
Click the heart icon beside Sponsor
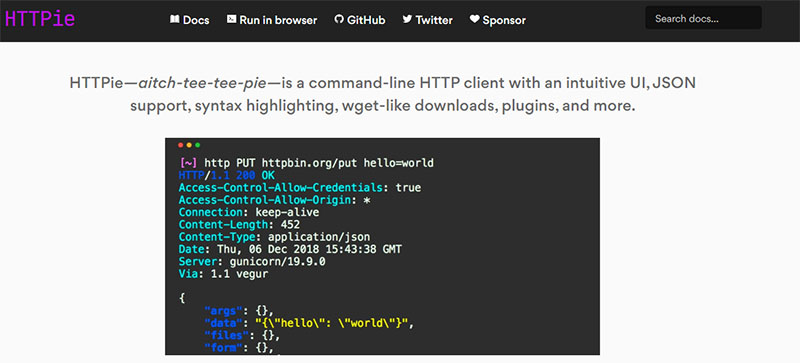(x=474, y=19)
